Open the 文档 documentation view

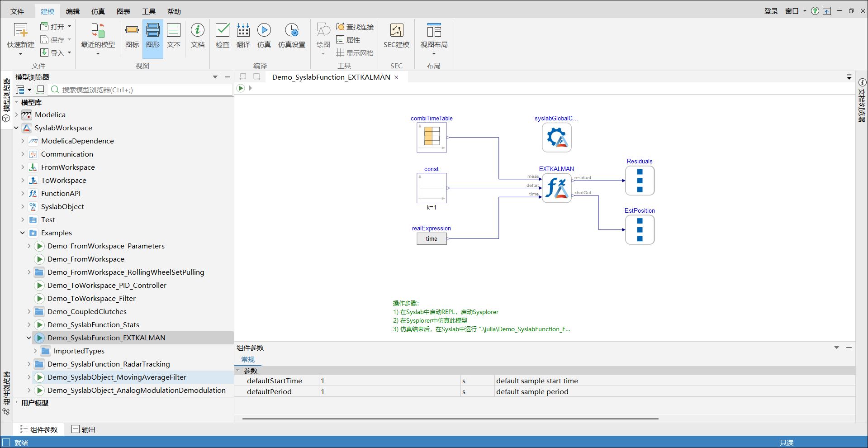198,35
